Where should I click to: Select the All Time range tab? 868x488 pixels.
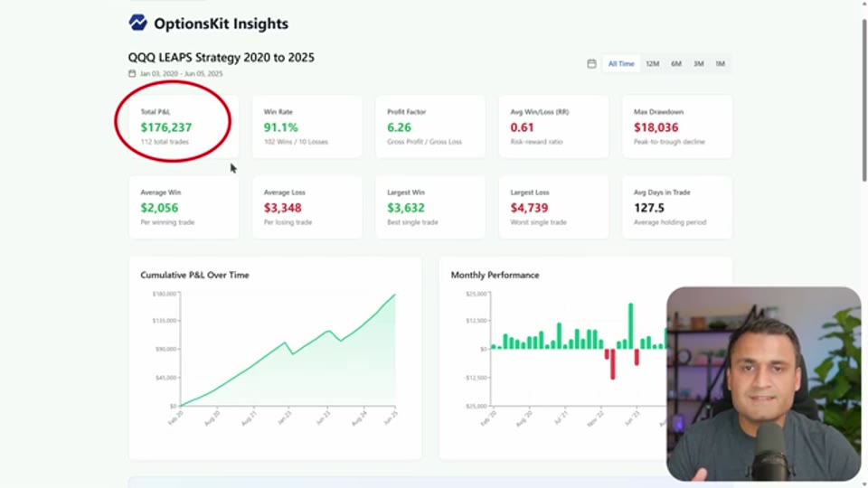tap(621, 63)
